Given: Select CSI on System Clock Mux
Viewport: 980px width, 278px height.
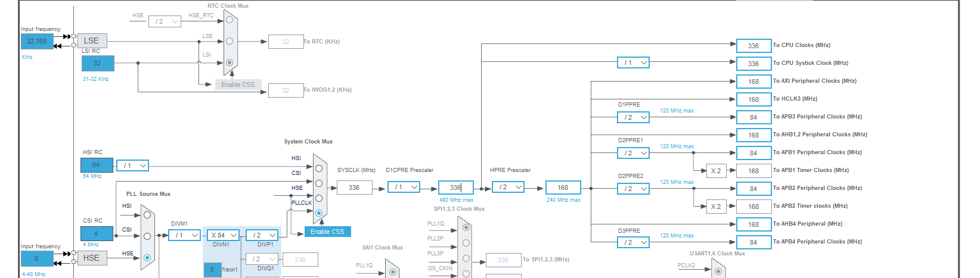Looking at the screenshot, I should coord(319,183).
